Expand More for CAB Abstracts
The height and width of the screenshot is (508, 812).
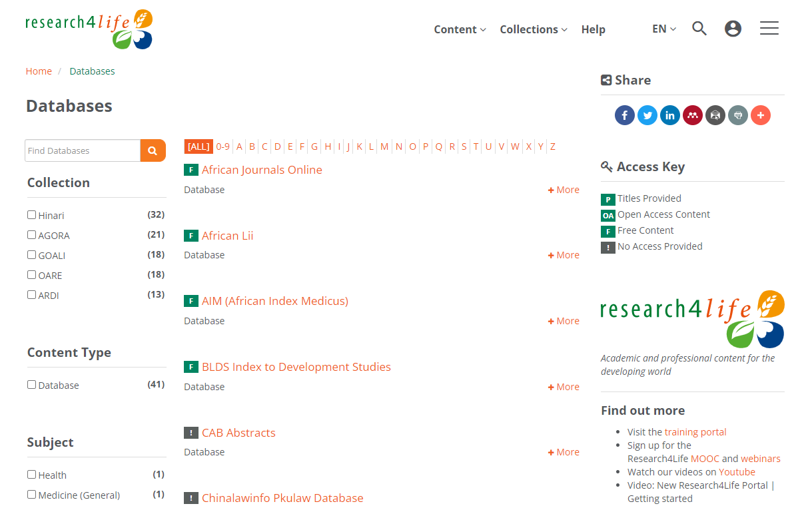(x=564, y=452)
